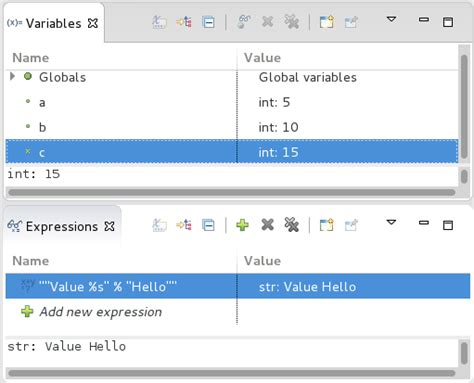
Task: Click Variables table vertical scrollbar
Action: click(464, 107)
